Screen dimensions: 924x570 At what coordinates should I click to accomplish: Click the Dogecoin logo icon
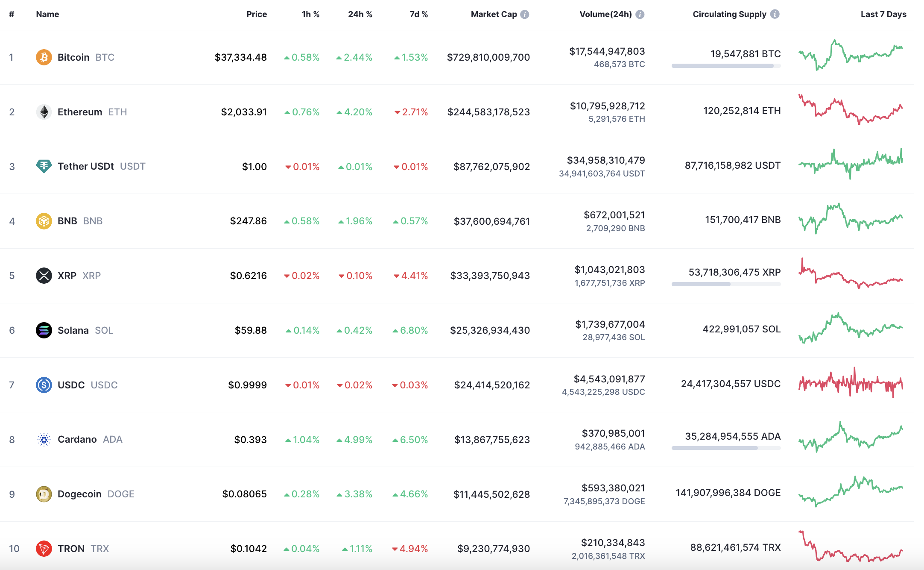(x=44, y=494)
